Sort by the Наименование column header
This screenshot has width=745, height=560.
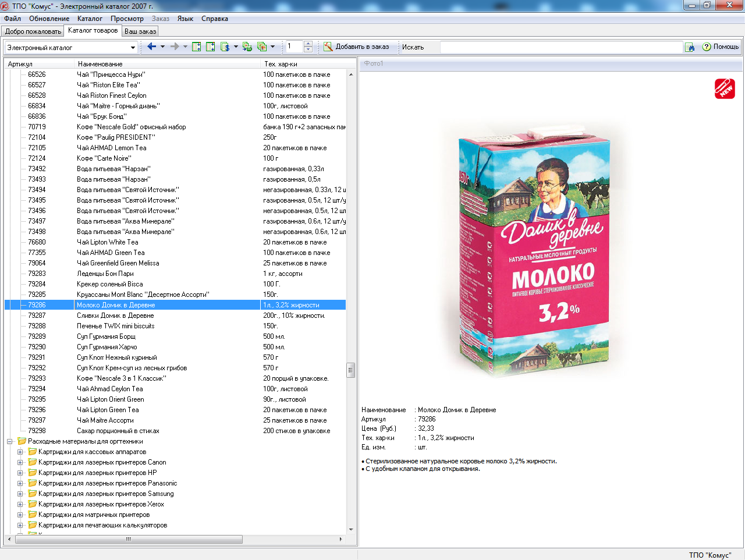click(x=168, y=64)
